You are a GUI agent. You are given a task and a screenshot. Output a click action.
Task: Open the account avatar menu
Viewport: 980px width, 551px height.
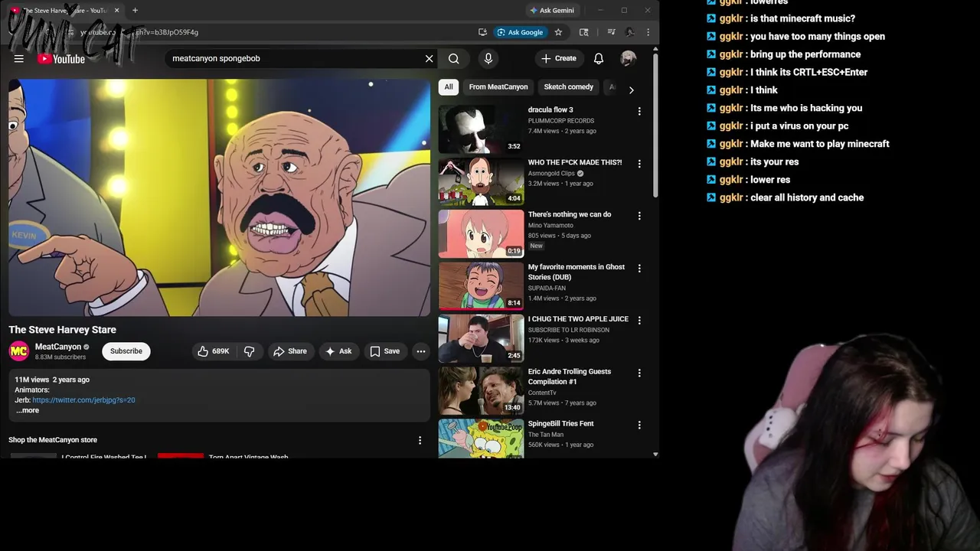(628, 58)
